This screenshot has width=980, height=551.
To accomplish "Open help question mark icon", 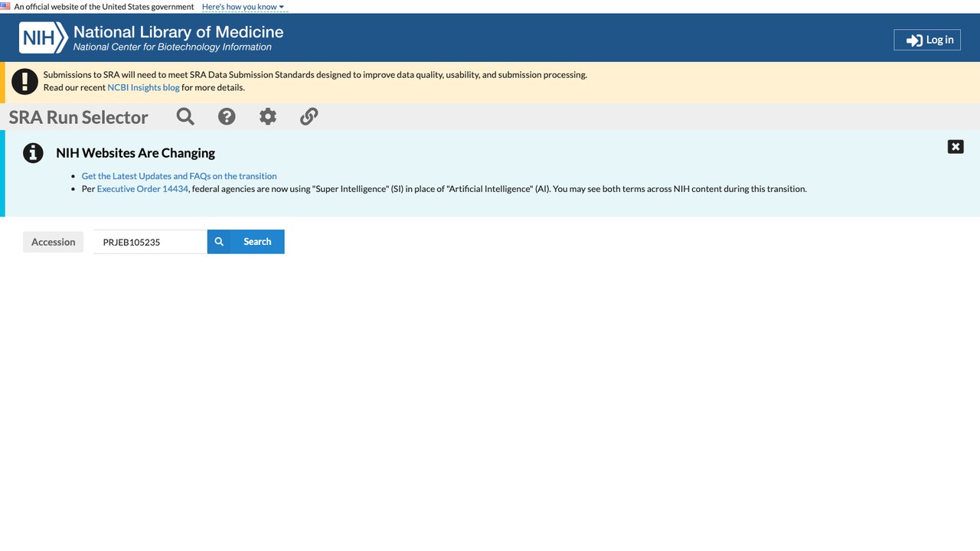I will click(227, 116).
